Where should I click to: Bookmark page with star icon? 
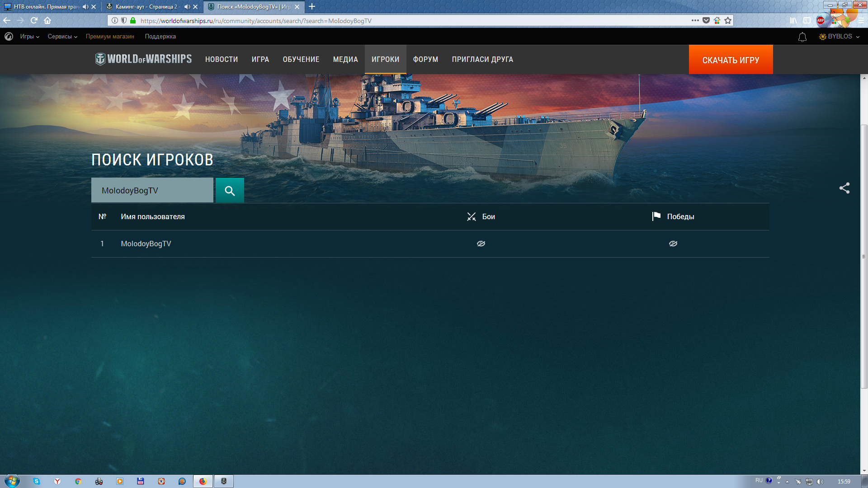coord(728,20)
